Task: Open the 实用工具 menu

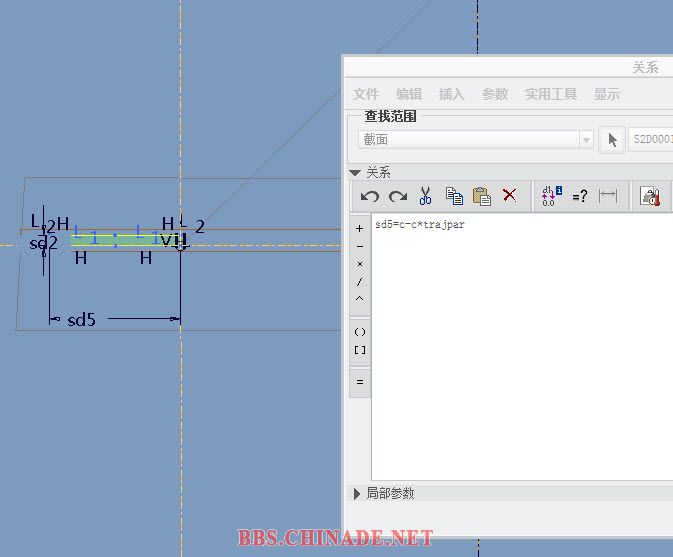Action: pos(551,94)
